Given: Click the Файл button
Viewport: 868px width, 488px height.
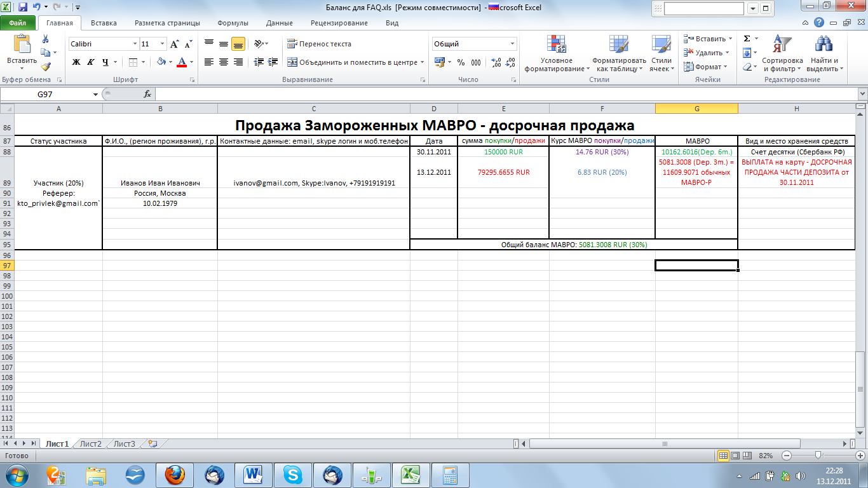Looking at the screenshot, I should [x=17, y=23].
